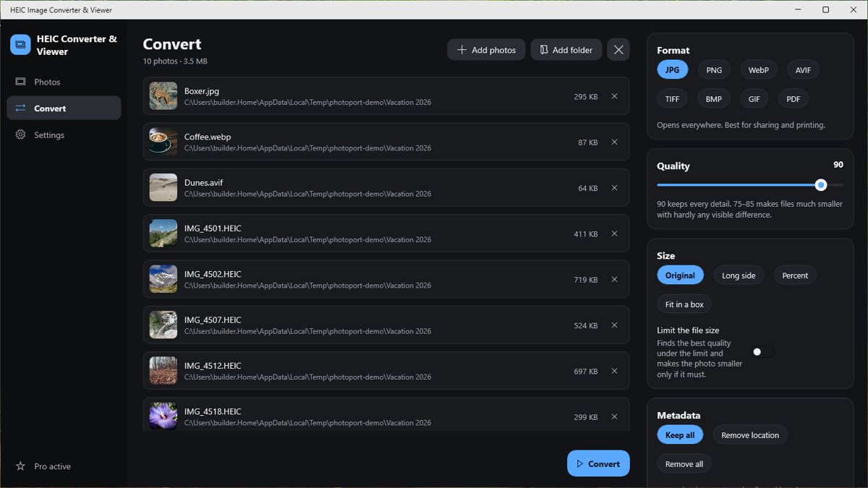Viewport: 868px width, 488px height.
Task: Select GIF output format
Action: pos(754,99)
